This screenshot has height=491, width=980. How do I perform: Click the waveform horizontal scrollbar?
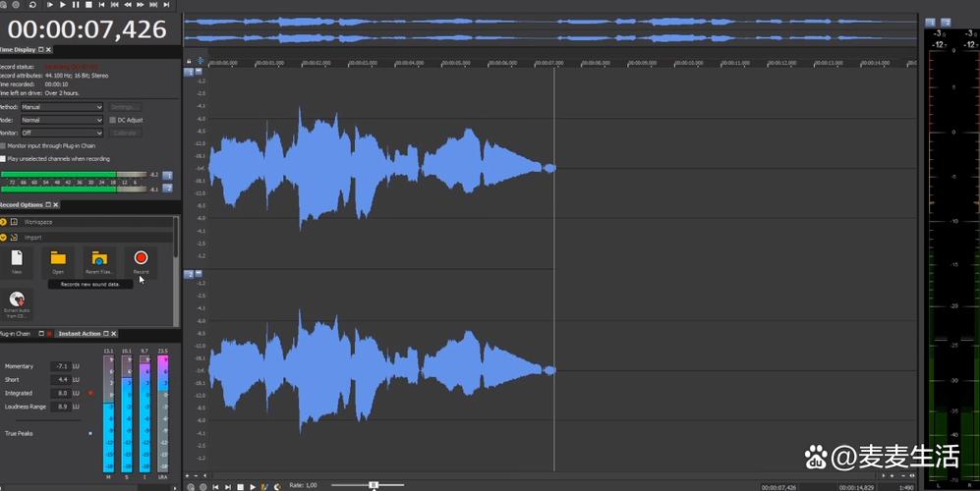(x=544, y=475)
